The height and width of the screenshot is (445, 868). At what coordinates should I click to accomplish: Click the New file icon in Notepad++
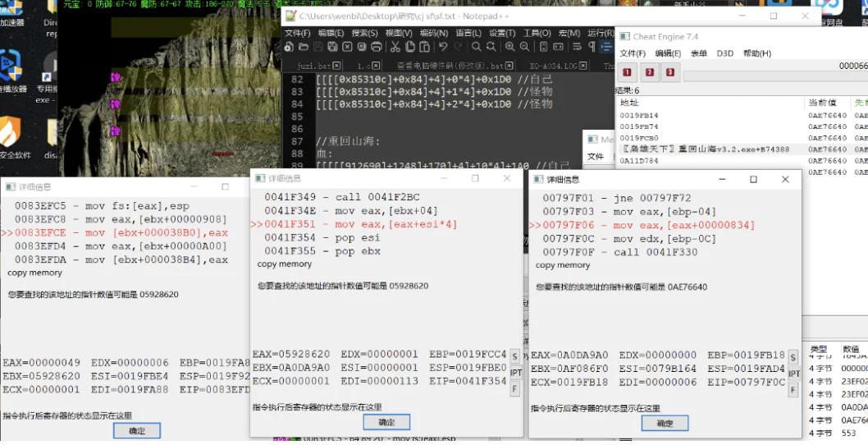[x=289, y=47]
